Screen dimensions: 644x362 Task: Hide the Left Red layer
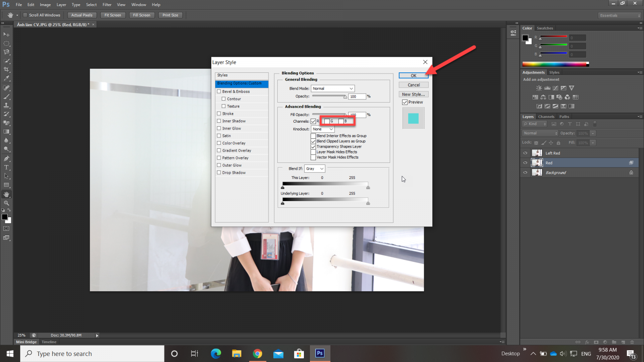tap(525, 153)
